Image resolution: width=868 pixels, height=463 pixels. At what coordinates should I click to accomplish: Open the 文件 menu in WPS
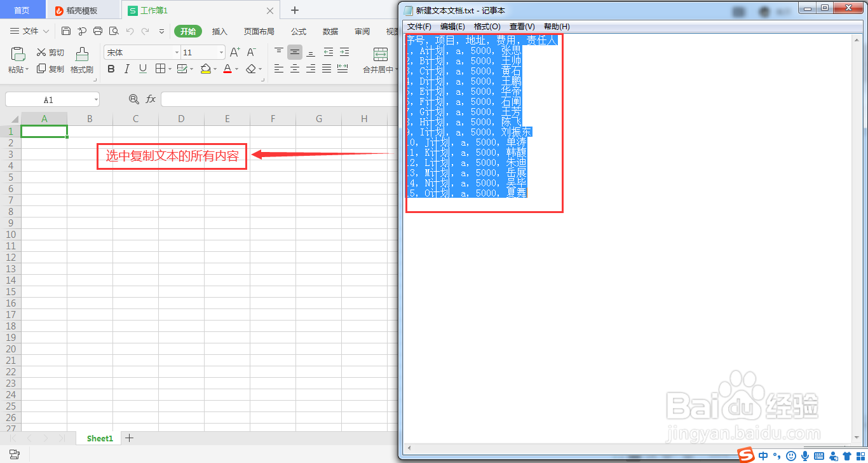point(30,31)
